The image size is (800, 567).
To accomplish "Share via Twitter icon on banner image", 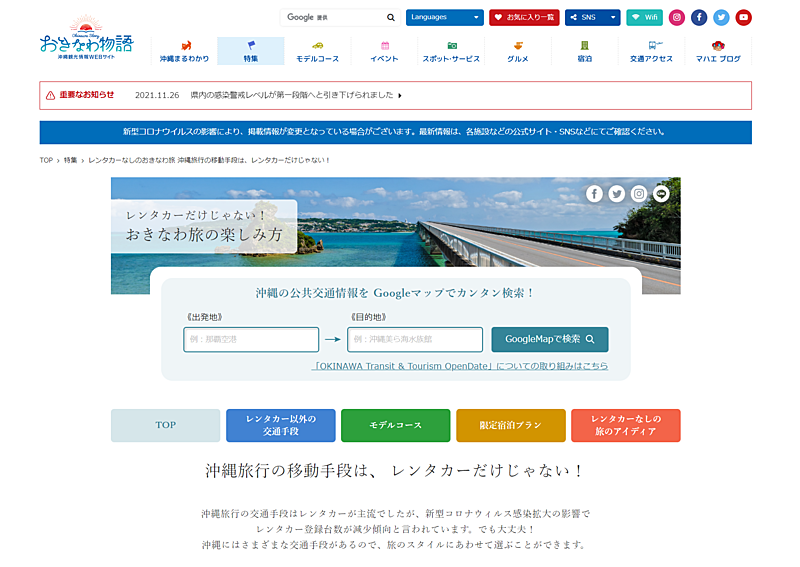I will [616, 194].
